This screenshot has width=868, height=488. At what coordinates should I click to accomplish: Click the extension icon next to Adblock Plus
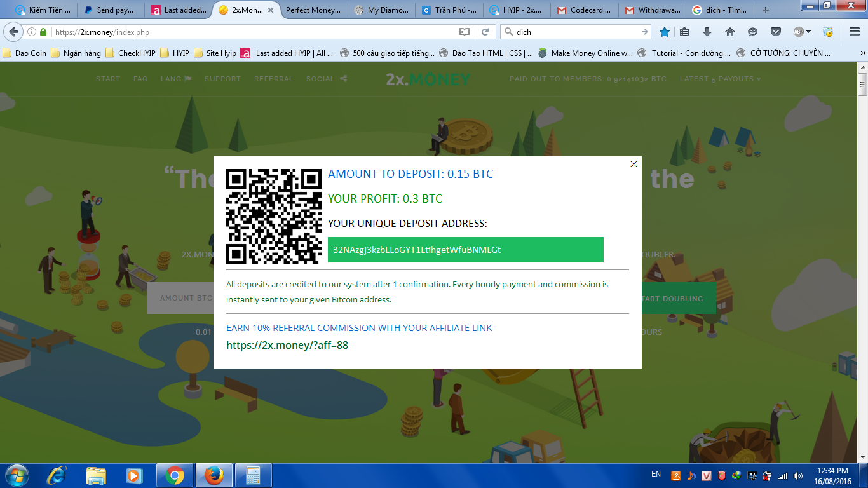point(827,32)
